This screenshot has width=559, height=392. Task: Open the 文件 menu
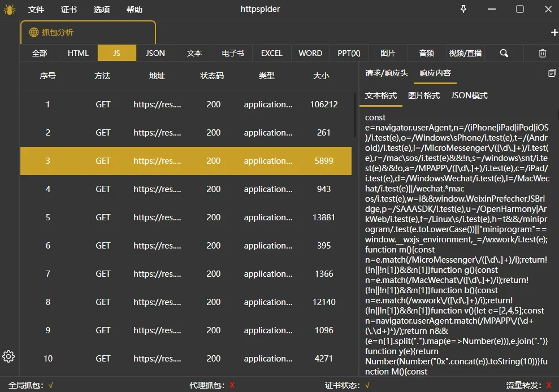(x=36, y=10)
